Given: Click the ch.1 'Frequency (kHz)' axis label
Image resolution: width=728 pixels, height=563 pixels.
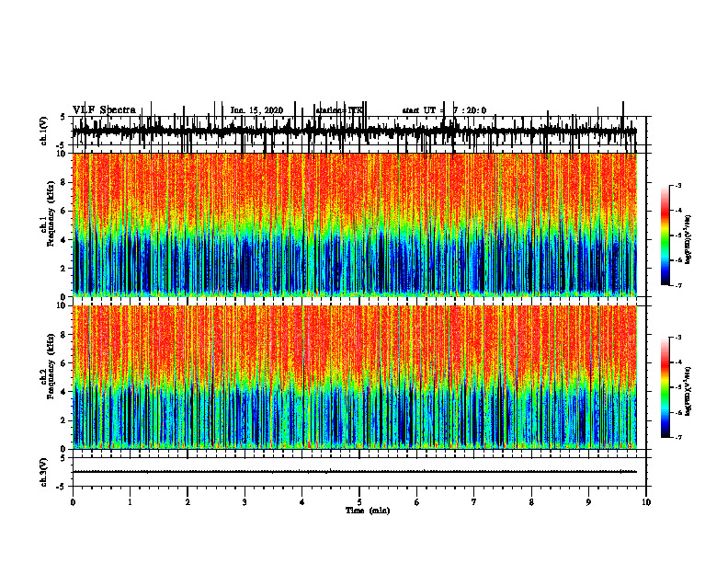Looking at the screenshot, I should point(51,213).
